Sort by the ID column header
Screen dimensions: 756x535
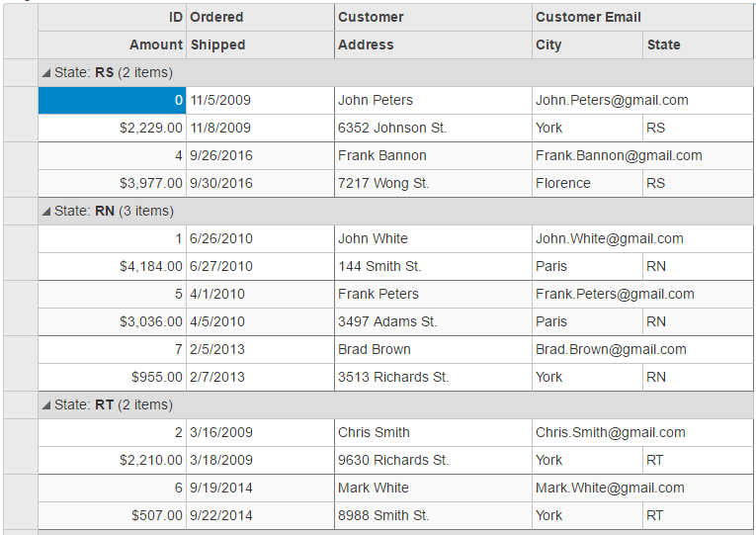click(x=175, y=17)
